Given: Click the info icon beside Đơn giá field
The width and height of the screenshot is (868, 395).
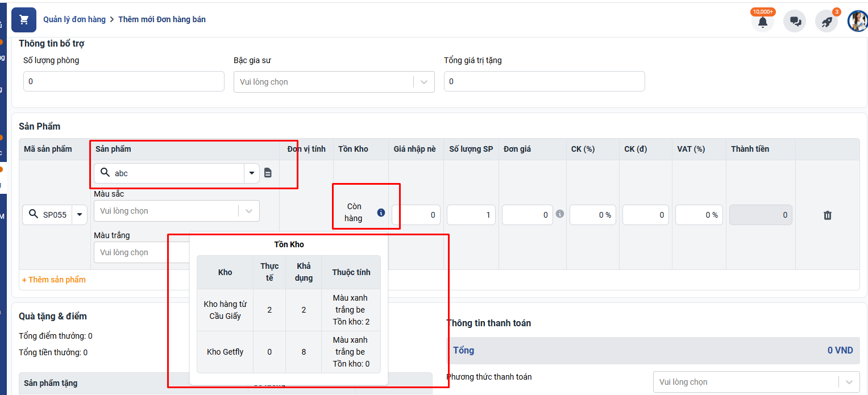Looking at the screenshot, I should coord(560,214).
